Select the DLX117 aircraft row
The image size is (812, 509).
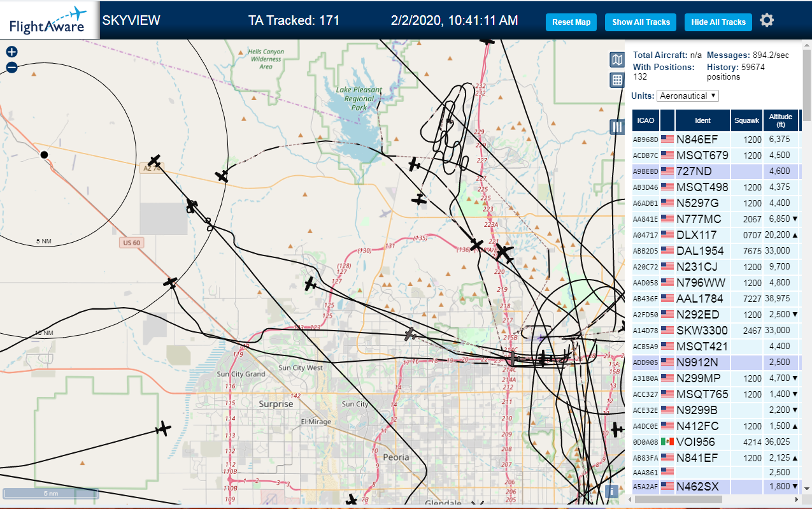coord(716,234)
